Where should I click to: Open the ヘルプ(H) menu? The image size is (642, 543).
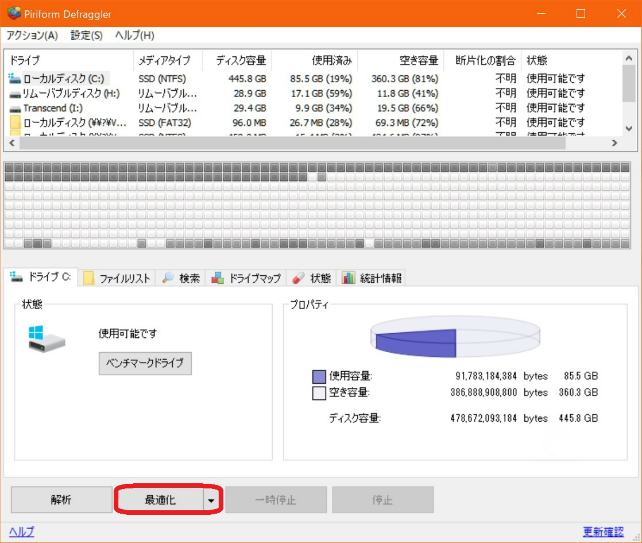(135, 35)
